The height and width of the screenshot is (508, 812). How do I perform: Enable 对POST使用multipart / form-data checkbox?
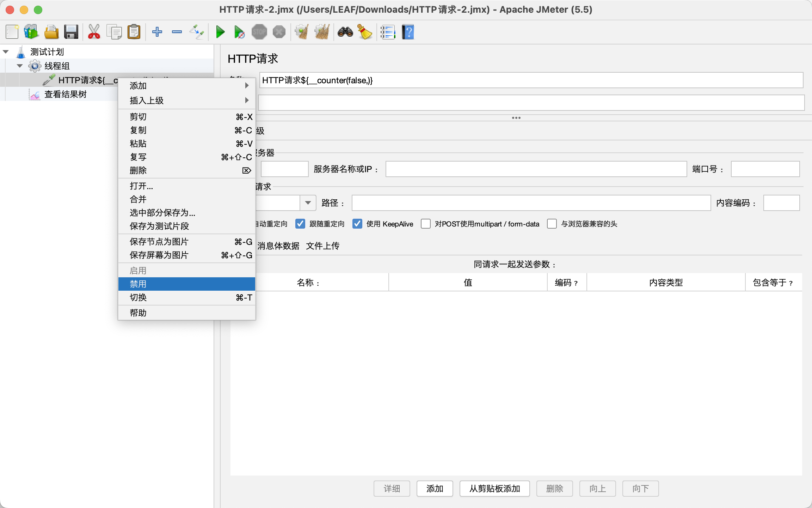(x=426, y=224)
